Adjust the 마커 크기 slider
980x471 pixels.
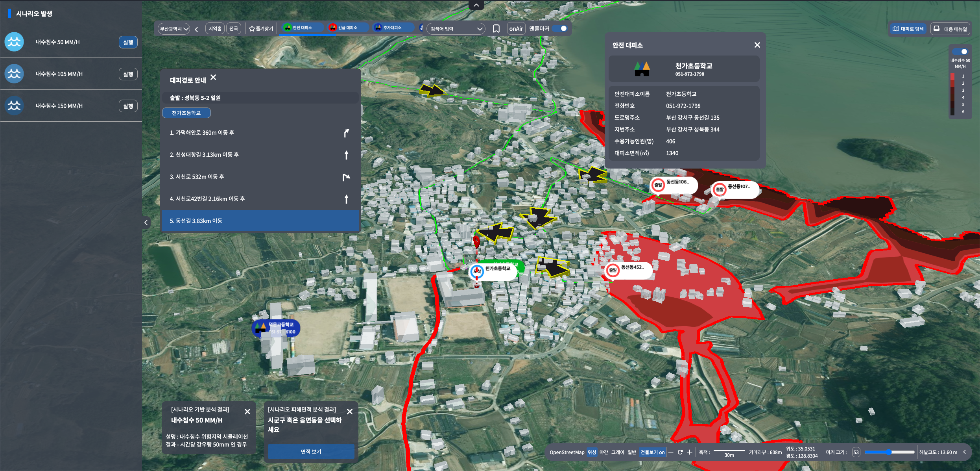(889, 452)
